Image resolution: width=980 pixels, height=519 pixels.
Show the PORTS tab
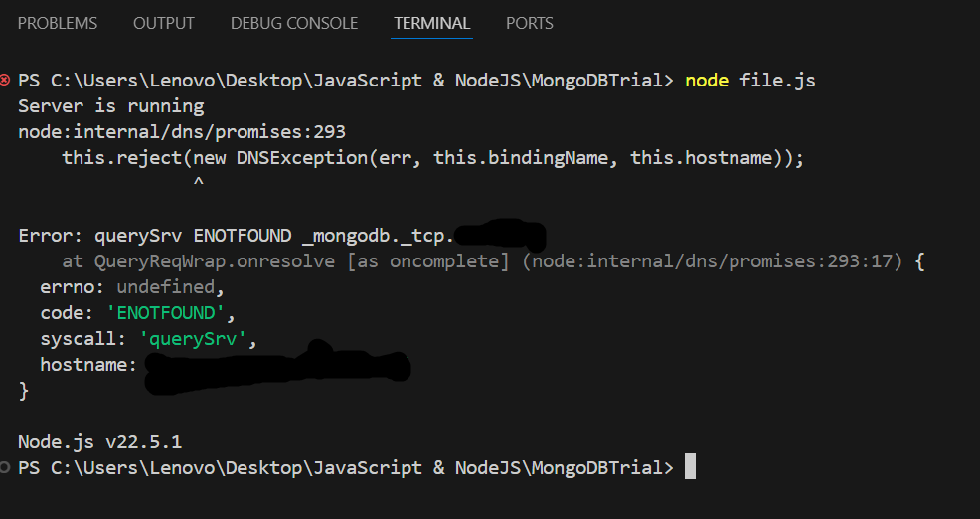[x=529, y=23]
